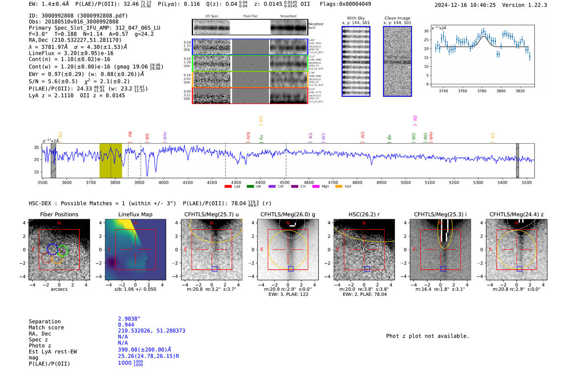
Task: Click the EWr: 3, PLAE: 122 caption
Action: pos(288,295)
